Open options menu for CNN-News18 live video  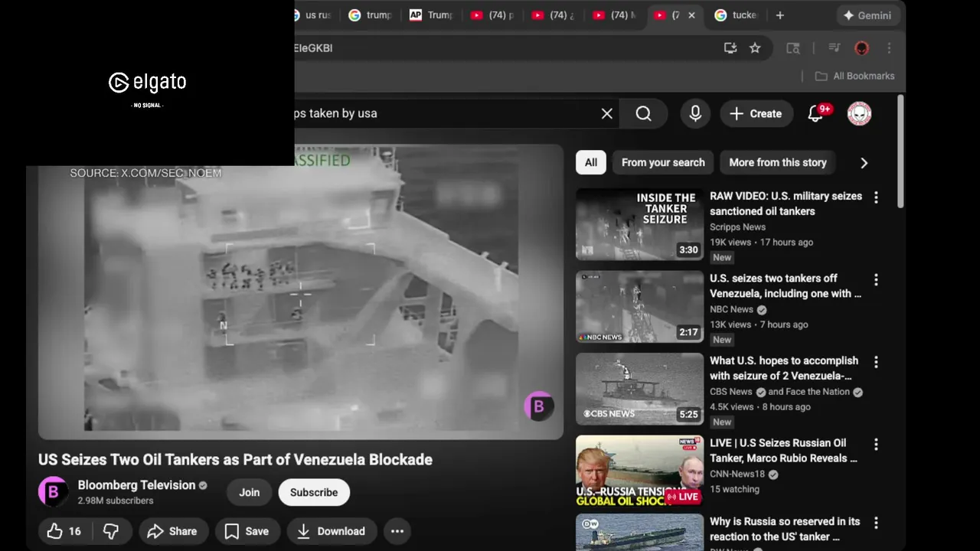coord(876,444)
